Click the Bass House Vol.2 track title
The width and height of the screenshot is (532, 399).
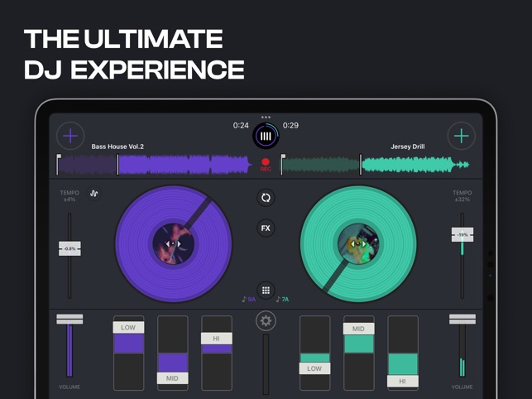pos(117,147)
